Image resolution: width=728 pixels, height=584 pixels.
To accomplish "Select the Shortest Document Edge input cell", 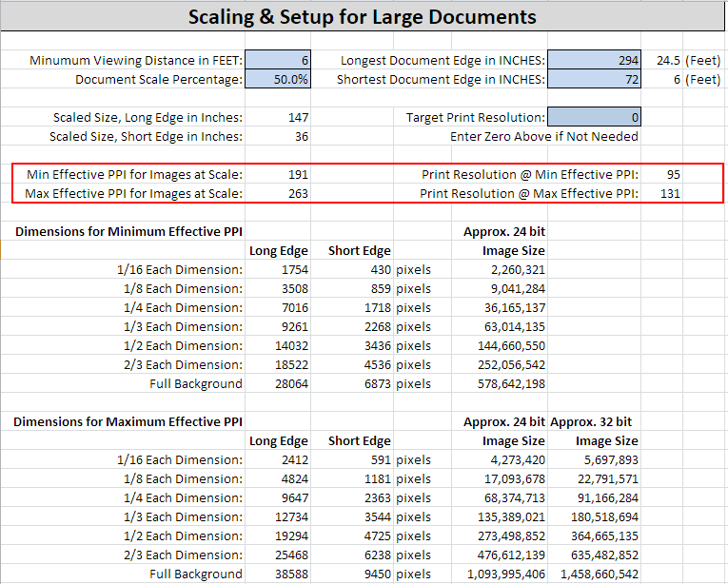I will 594,79.
